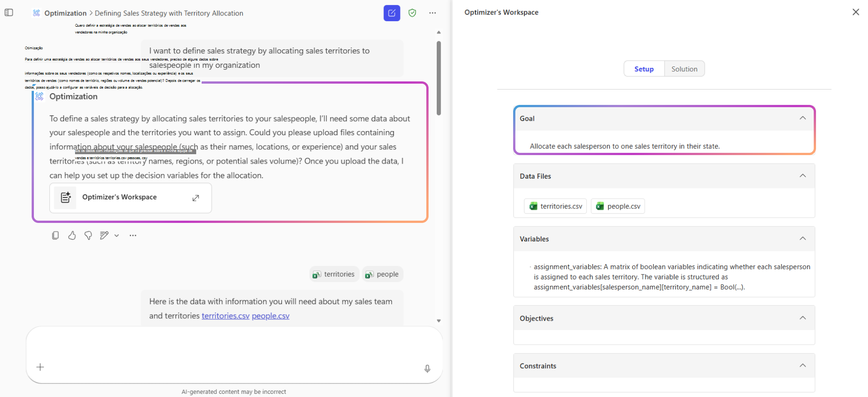Collapse the Goal section
This screenshot has height=397, width=868.
(803, 118)
